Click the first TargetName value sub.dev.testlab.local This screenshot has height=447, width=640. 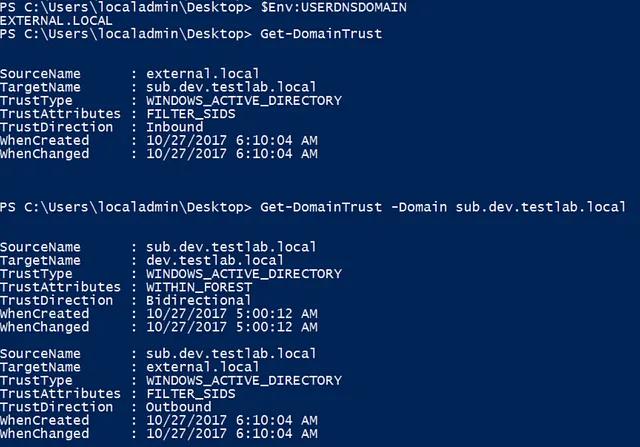[231, 87]
